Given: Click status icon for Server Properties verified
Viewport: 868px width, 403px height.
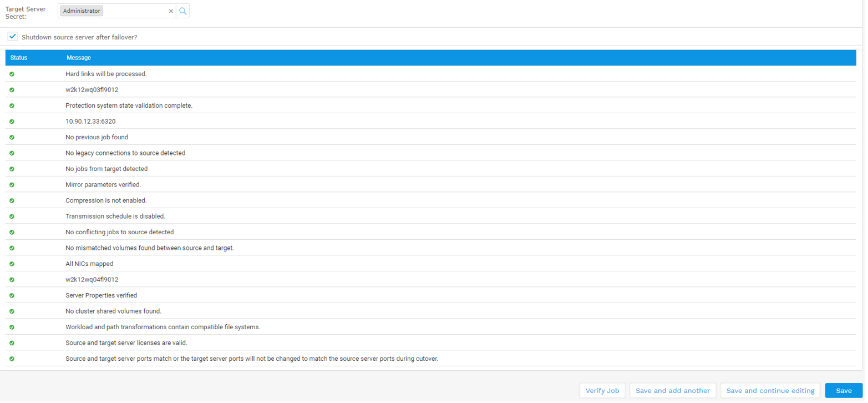Looking at the screenshot, I should pyautogui.click(x=12, y=295).
